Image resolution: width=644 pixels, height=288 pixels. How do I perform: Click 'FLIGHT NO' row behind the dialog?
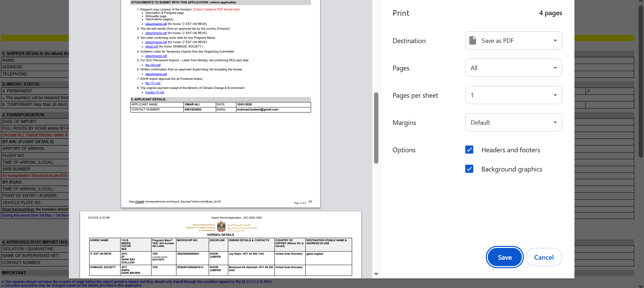[x=35, y=156]
